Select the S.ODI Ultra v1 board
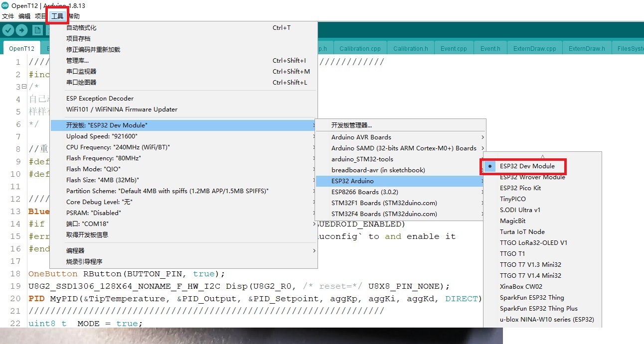644x344 pixels. [x=543, y=210]
